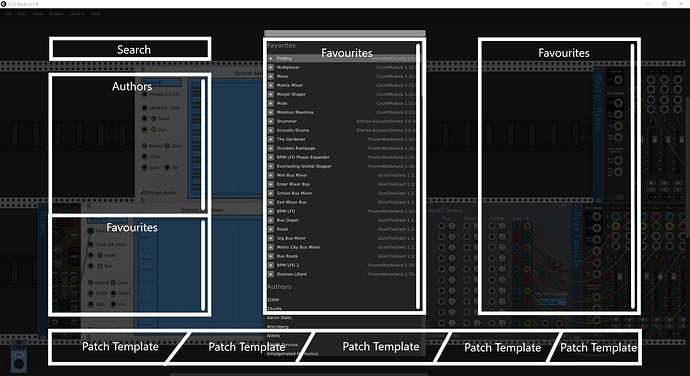Click the favourite icon next to The Gardener
690x376 pixels.
point(271,139)
